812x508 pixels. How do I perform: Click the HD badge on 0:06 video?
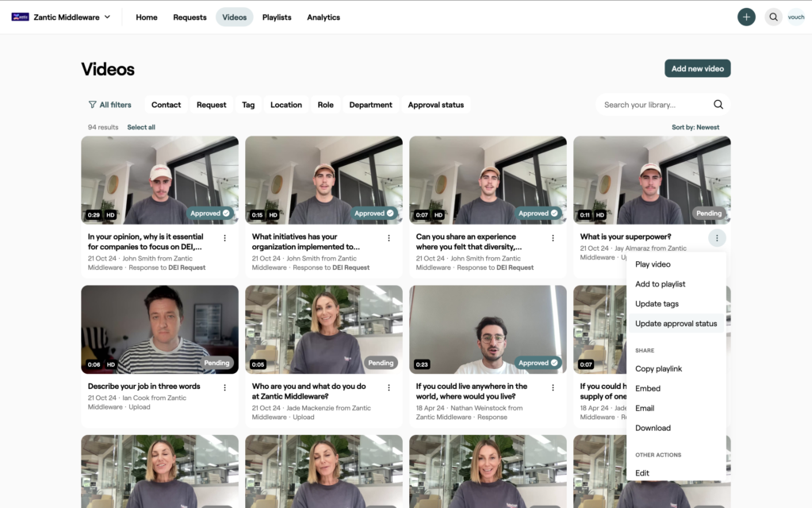(x=111, y=364)
